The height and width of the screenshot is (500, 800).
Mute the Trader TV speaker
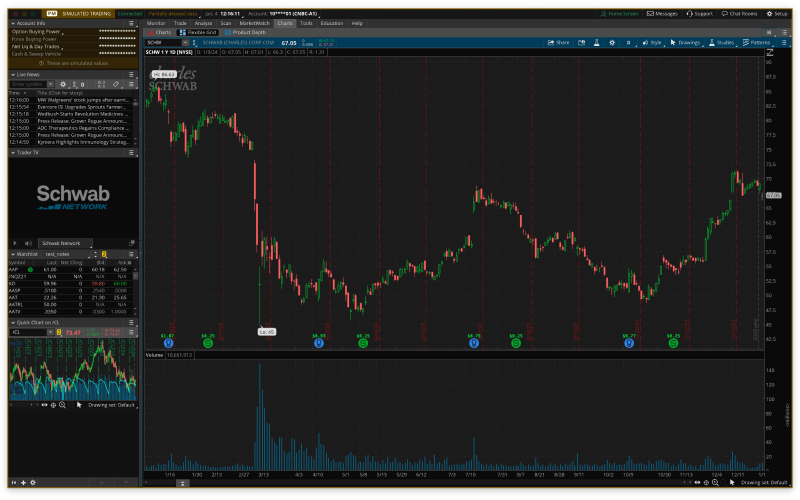30,243
